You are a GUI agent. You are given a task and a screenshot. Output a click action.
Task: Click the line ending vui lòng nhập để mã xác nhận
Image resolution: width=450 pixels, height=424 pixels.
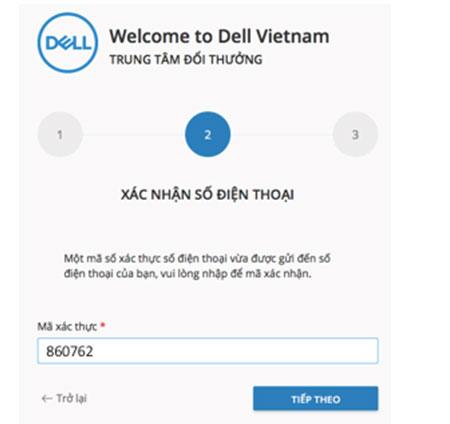187,274
